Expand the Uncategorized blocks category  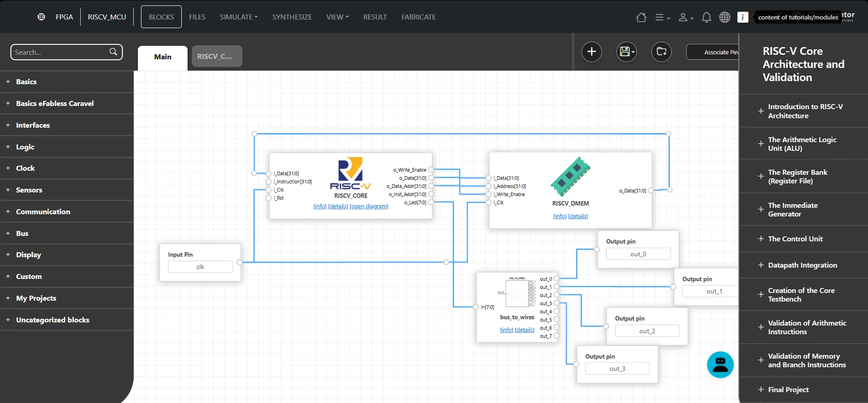point(67,320)
